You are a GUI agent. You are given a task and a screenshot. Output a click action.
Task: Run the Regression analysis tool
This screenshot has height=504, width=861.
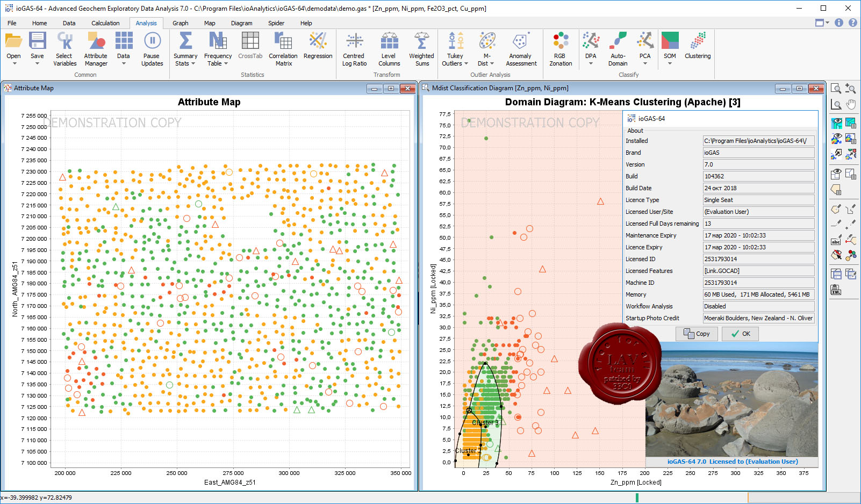point(318,46)
